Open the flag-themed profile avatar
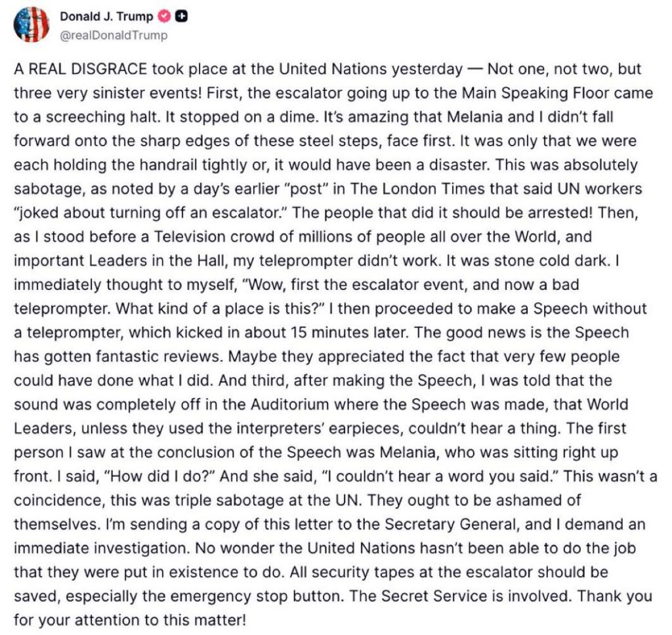The width and height of the screenshot is (672, 635). click(31, 25)
